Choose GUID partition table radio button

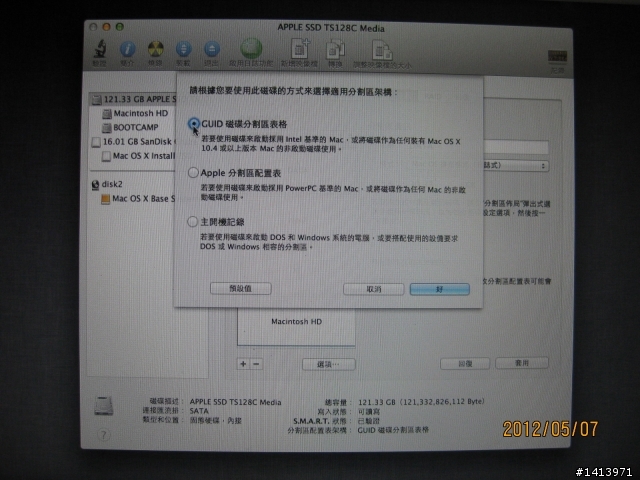point(194,123)
